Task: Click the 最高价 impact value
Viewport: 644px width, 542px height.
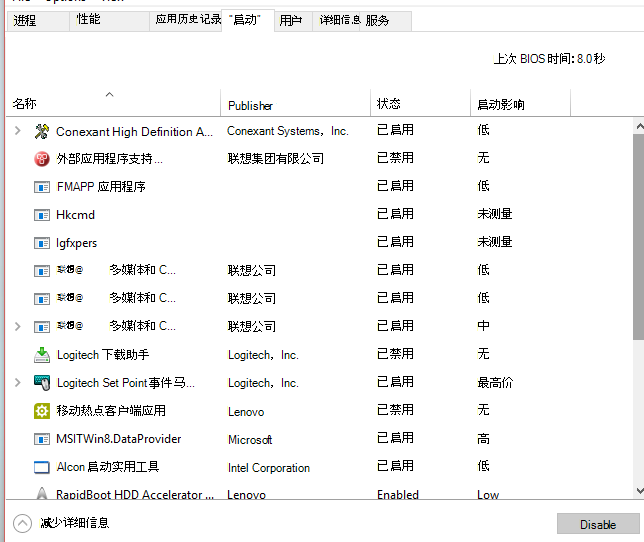Action: [x=495, y=383]
